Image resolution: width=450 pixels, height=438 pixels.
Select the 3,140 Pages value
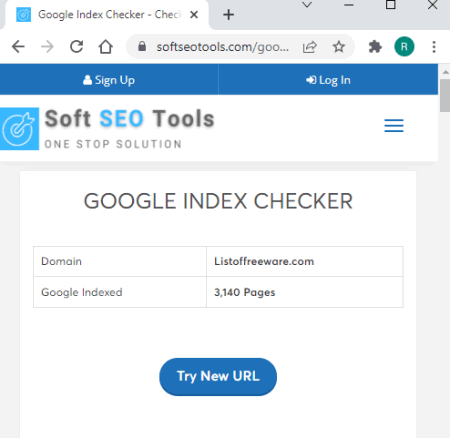(245, 292)
